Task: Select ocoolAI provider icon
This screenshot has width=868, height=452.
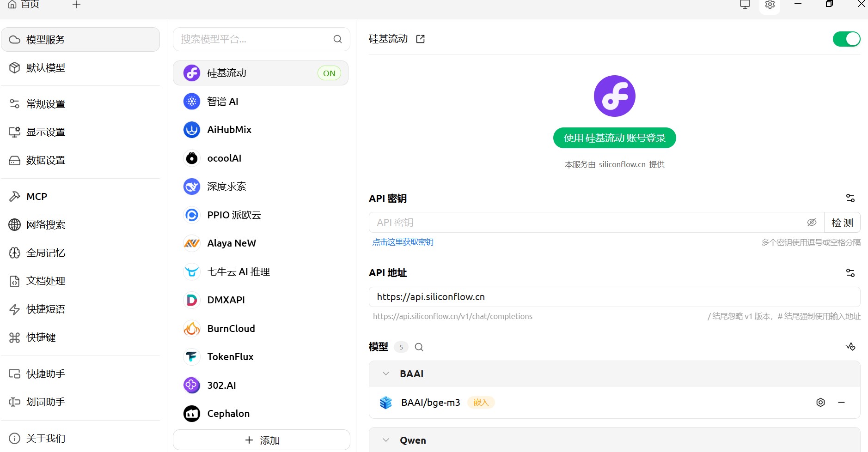Action: (x=192, y=158)
